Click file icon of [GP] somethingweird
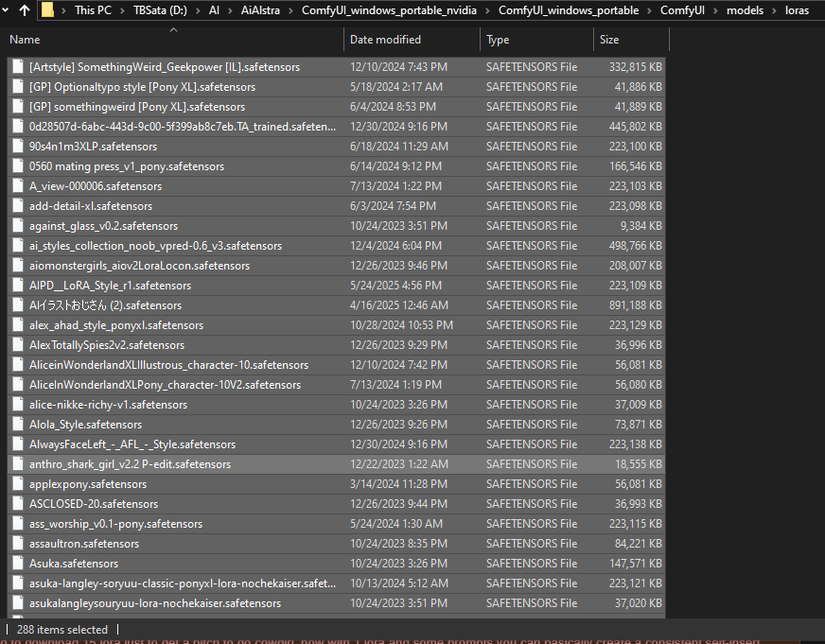825x644 pixels. tap(18, 107)
